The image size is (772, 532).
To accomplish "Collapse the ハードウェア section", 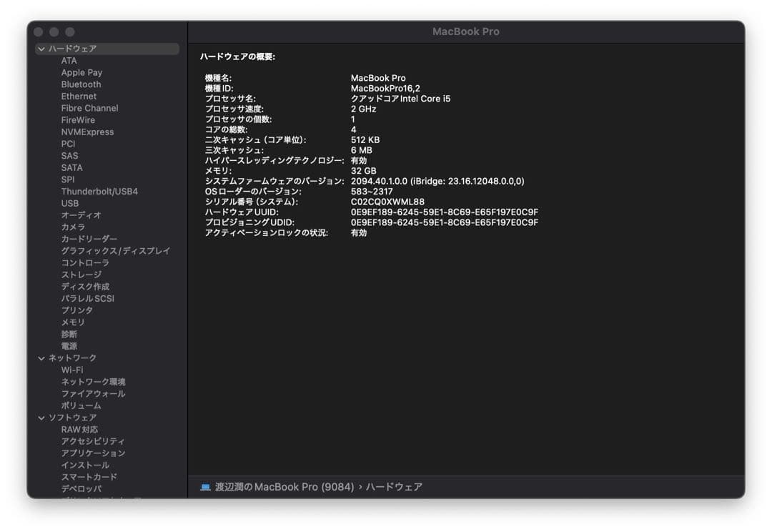I will click(41, 48).
